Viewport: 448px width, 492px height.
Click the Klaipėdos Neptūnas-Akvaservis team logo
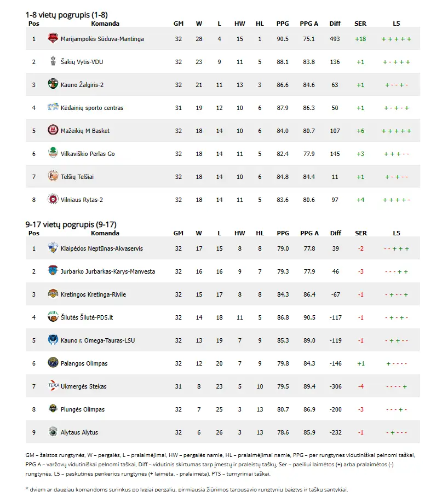(53, 247)
